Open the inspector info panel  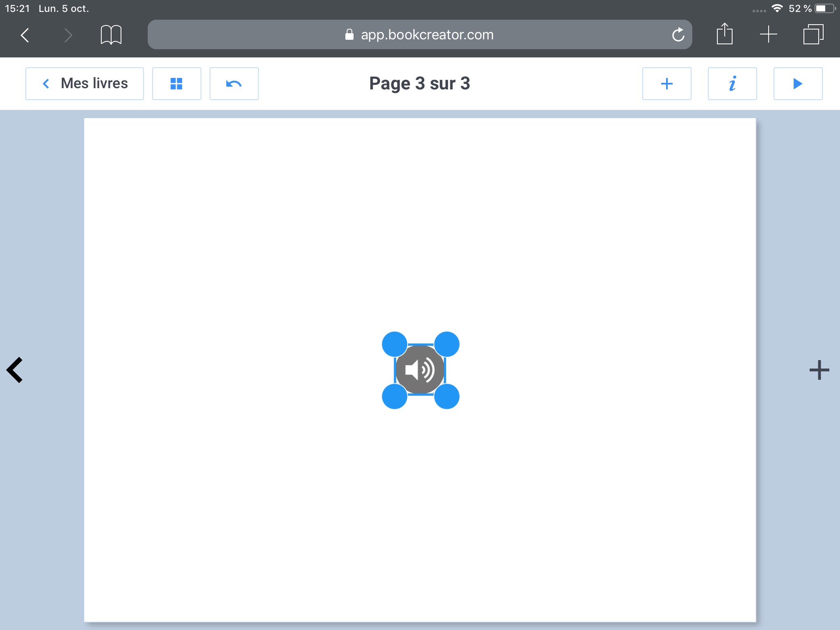tap(732, 84)
